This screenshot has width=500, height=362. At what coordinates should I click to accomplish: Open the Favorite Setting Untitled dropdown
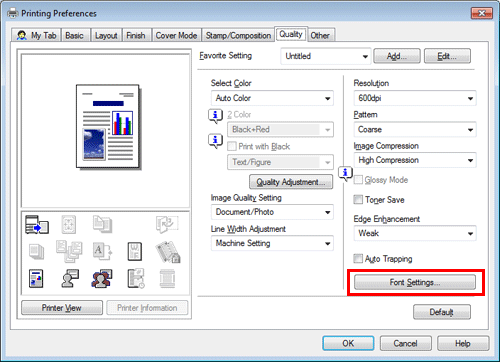325,56
